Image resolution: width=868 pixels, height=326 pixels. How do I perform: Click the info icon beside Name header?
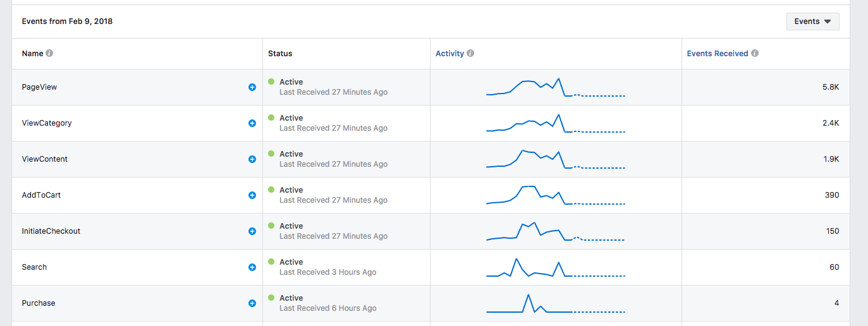49,54
